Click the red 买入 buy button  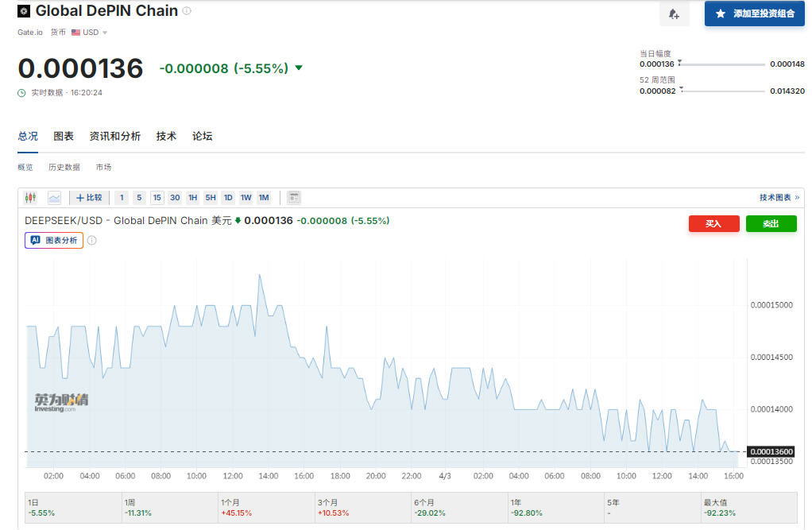coord(713,224)
